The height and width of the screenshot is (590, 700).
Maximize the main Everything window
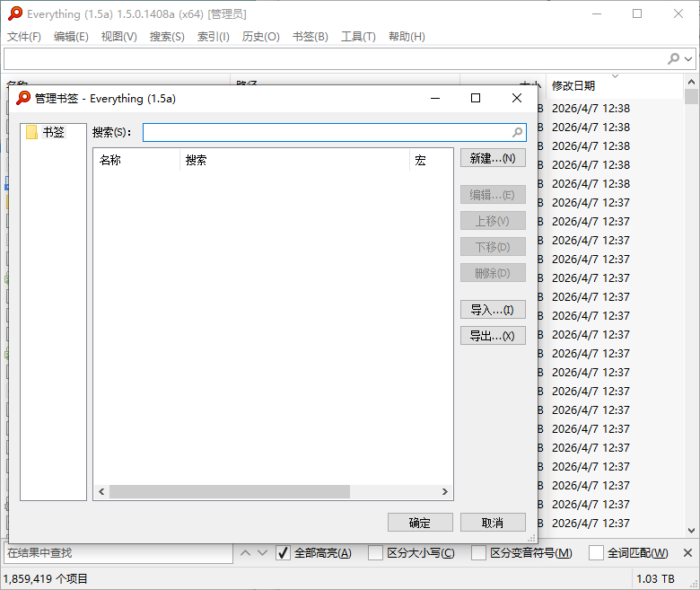pyautogui.click(x=637, y=13)
